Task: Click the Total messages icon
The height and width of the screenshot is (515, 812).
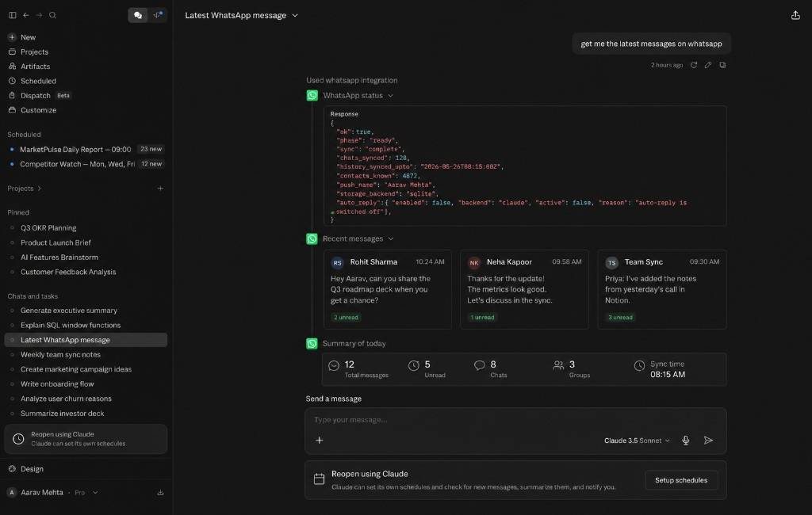Action: click(x=334, y=365)
